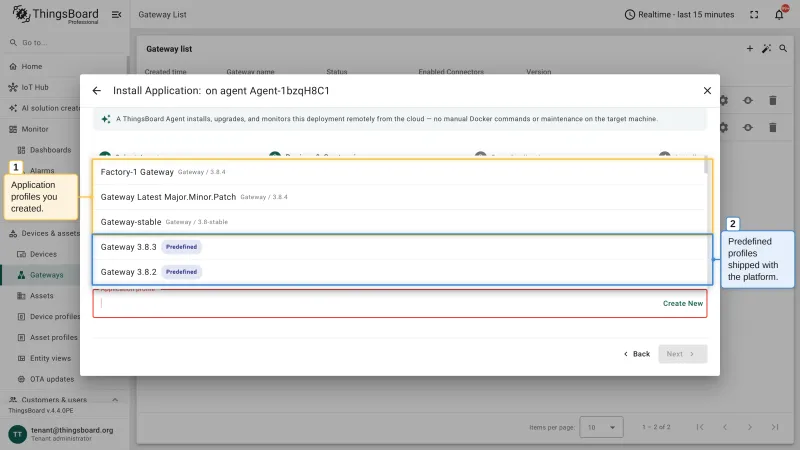Select predefined Gateway 3.8.3 profile

[399, 247]
